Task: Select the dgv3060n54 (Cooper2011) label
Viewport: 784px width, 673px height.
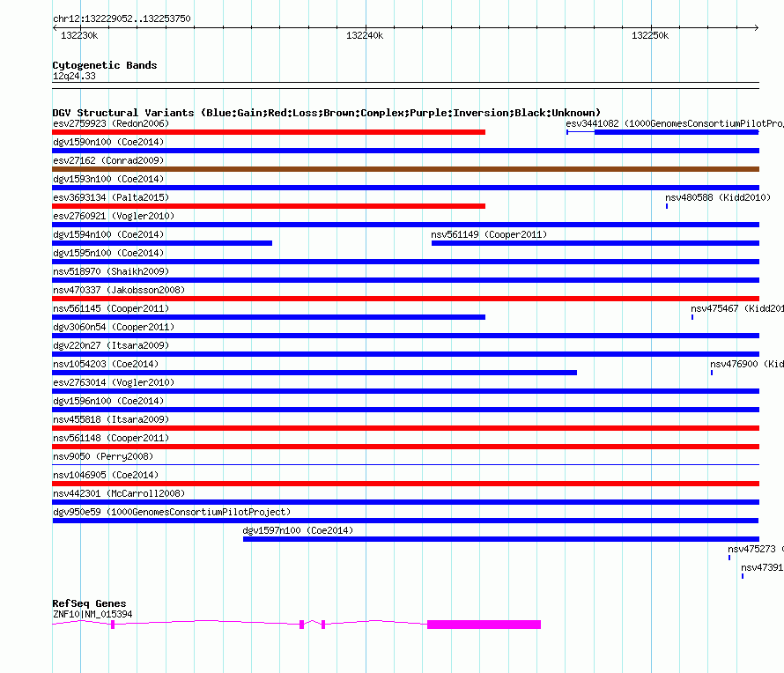Action: point(114,327)
